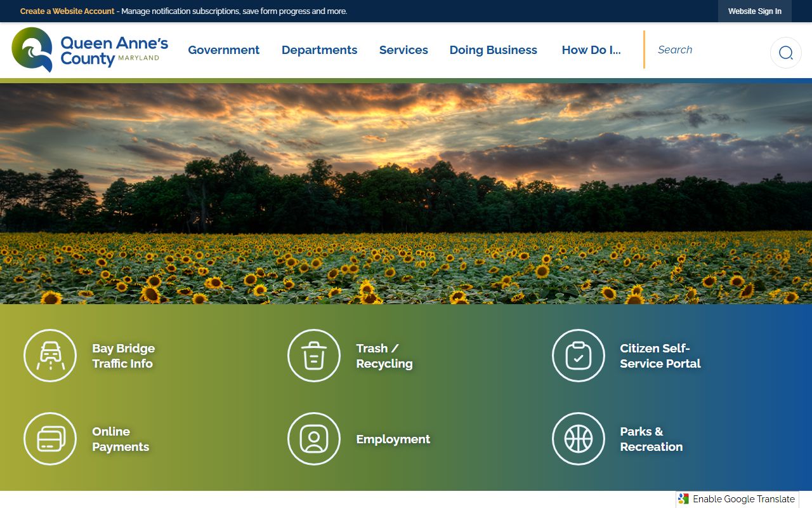This screenshot has height=508, width=812.
Task: Open the Employment text link
Action: [x=393, y=439]
